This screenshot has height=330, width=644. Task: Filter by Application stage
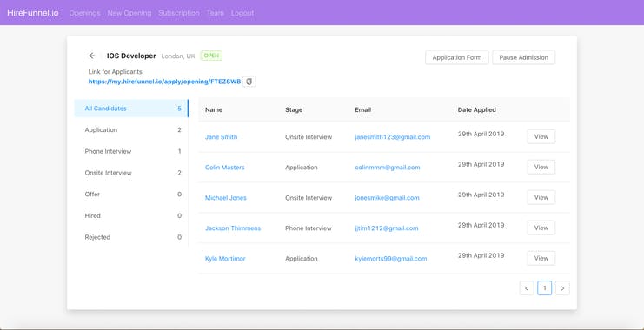[x=131, y=130]
